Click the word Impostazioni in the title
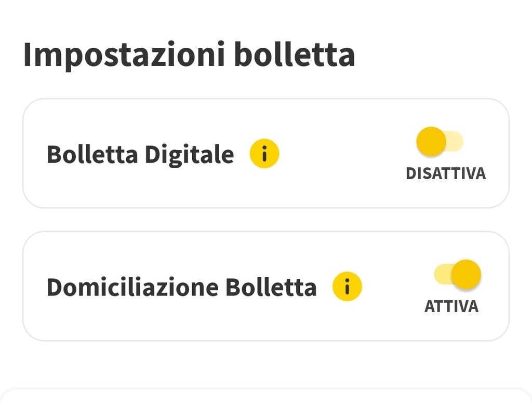532x404 pixels. [124, 55]
